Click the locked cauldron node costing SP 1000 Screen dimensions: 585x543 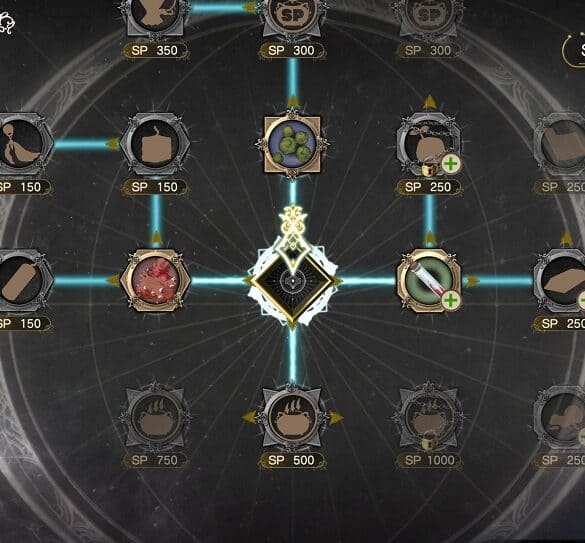(429, 417)
